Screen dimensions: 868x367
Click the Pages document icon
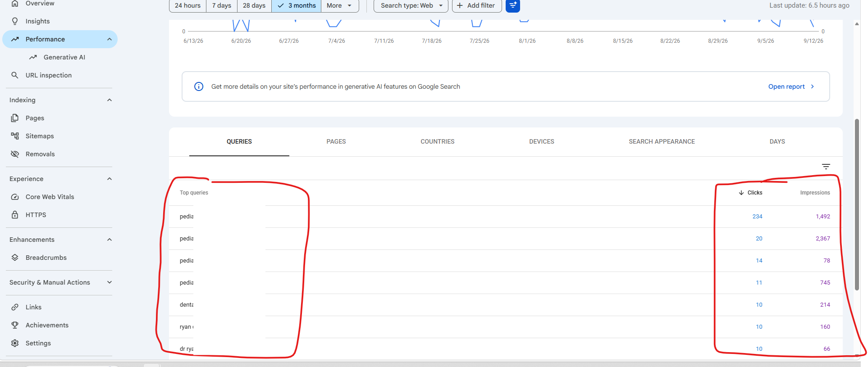click(x=15, y=118)
